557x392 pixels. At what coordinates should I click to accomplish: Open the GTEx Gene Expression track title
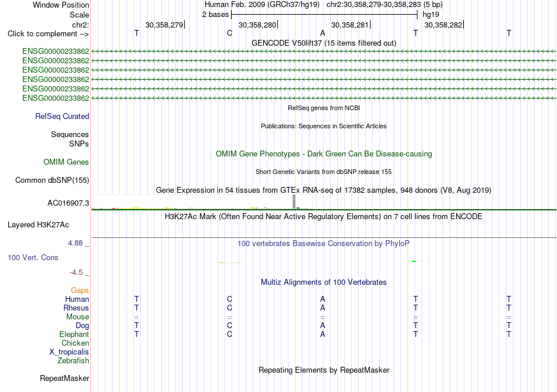(x=324, y=190)
